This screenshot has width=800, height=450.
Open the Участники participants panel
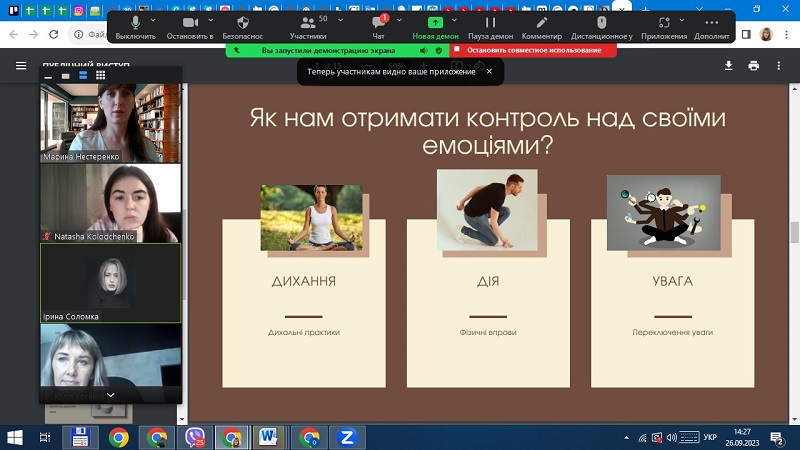[308, 28]
